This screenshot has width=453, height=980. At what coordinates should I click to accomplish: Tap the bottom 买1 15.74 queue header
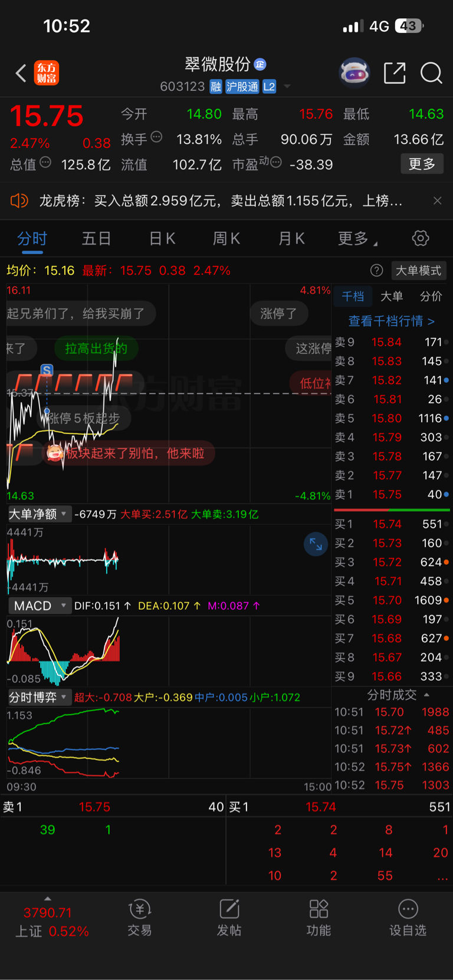339,807
